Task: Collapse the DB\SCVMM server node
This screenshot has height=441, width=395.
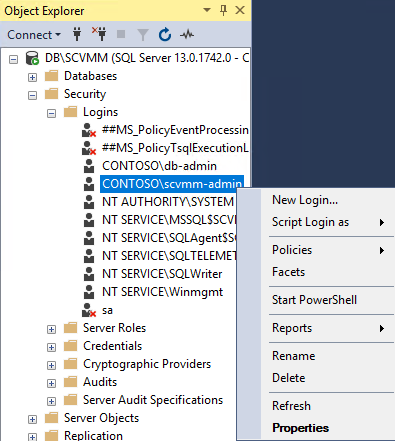Action: point(13,60)
